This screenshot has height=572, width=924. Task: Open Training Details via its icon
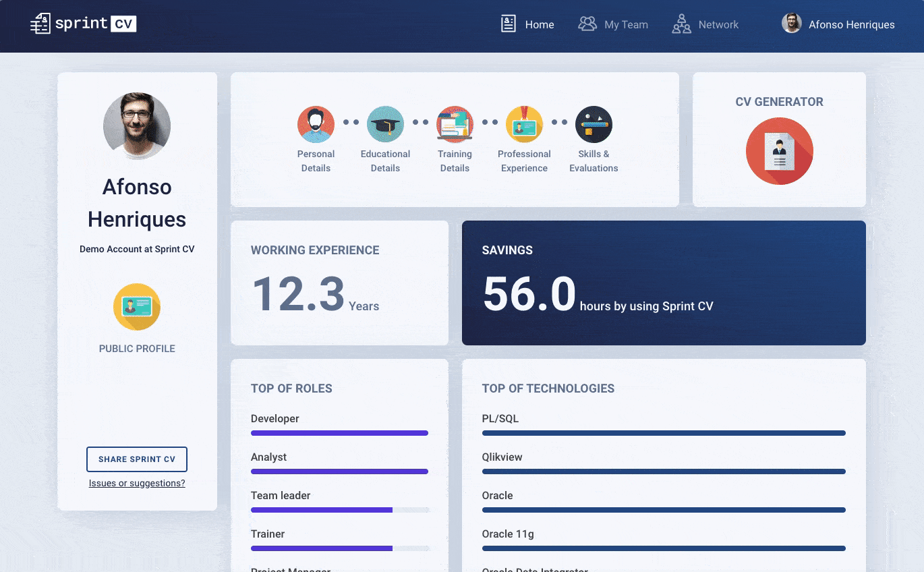(x=455, y=124)
